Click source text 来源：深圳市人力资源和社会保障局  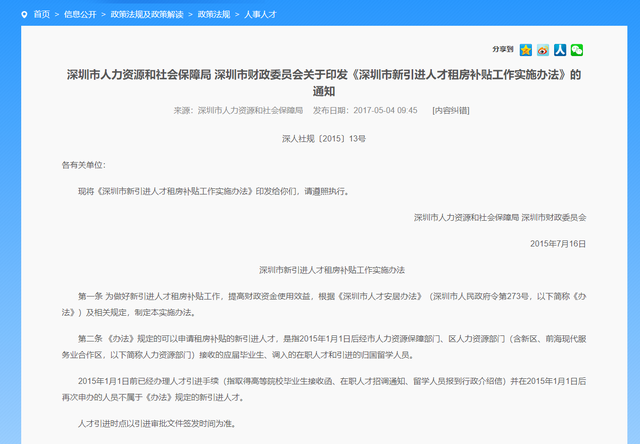point(238,110)
